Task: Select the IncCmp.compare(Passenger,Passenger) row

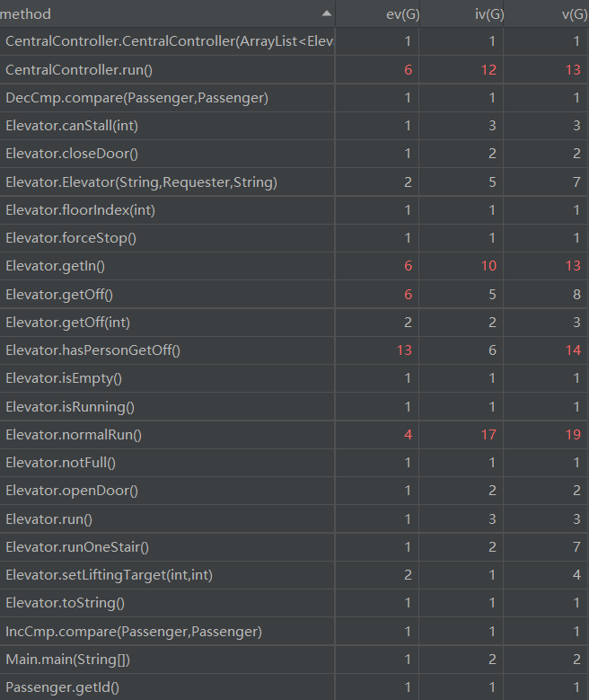Action: click(294, 631)
